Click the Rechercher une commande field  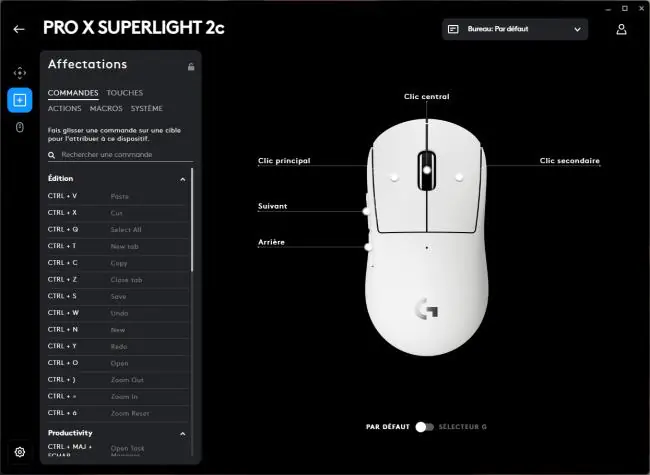click(x=121, y=155)
